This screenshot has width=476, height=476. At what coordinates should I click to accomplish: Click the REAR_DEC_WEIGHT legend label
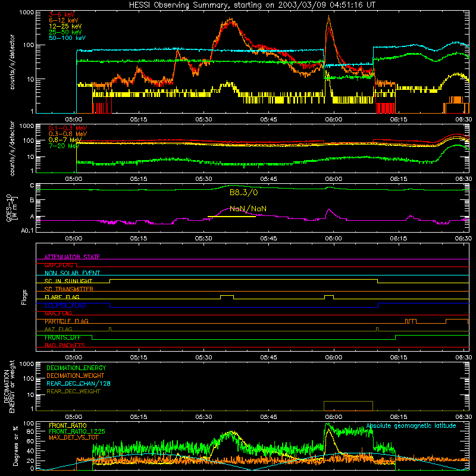click(73, 392)
